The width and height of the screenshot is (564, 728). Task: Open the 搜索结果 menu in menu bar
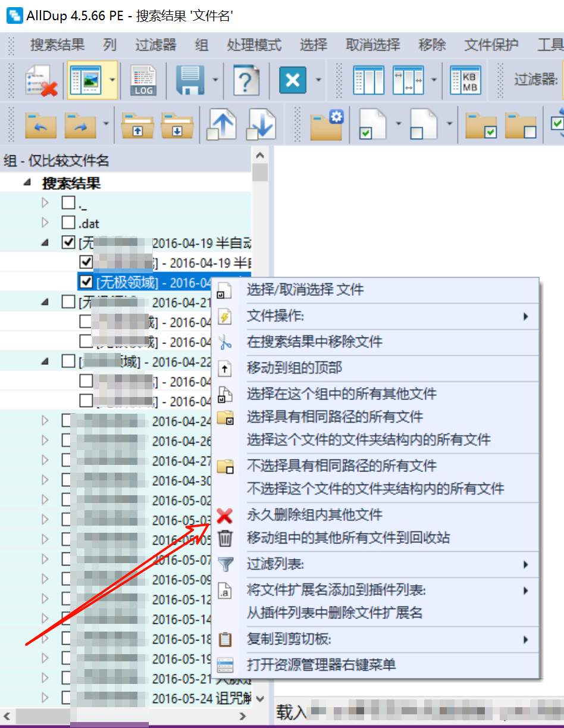tap(58, 45)
